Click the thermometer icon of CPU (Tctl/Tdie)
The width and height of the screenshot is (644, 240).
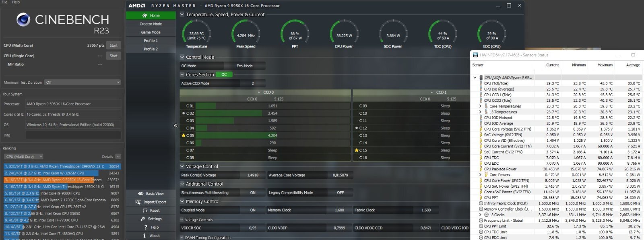[x=481, y=83]
